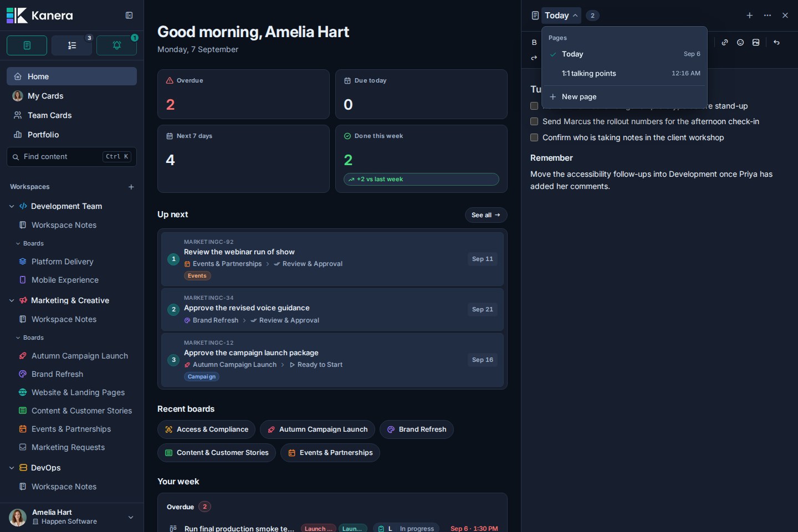Insert a link in the note

click(x=725, y=43)
